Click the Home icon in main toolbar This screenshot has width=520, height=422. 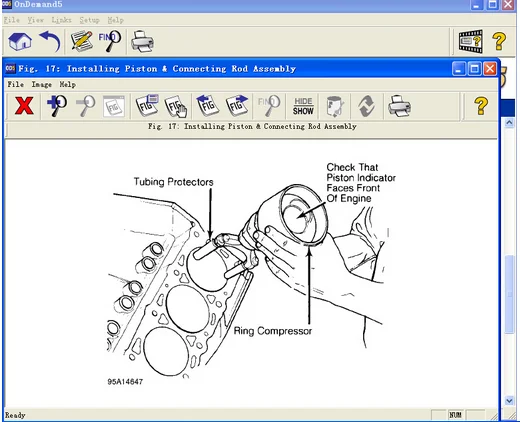(x=20, y=42)
